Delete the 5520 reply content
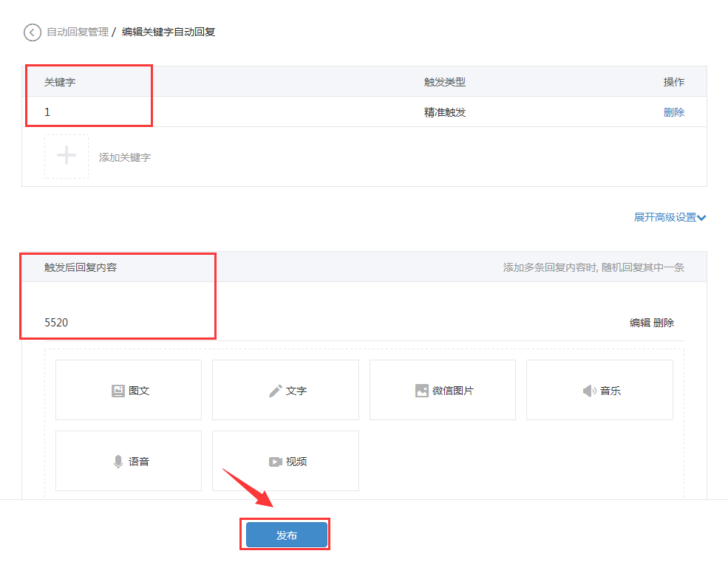728x562 pixels. [664, 323]
